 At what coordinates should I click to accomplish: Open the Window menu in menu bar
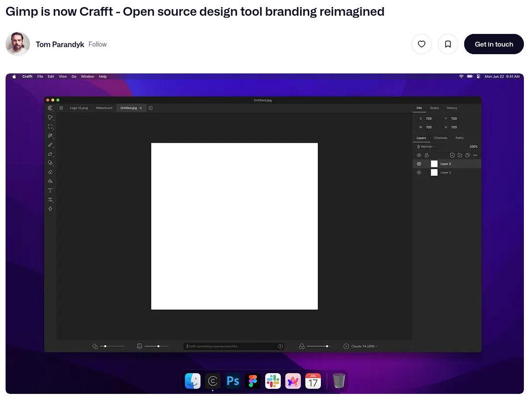(x=88, y=76)
